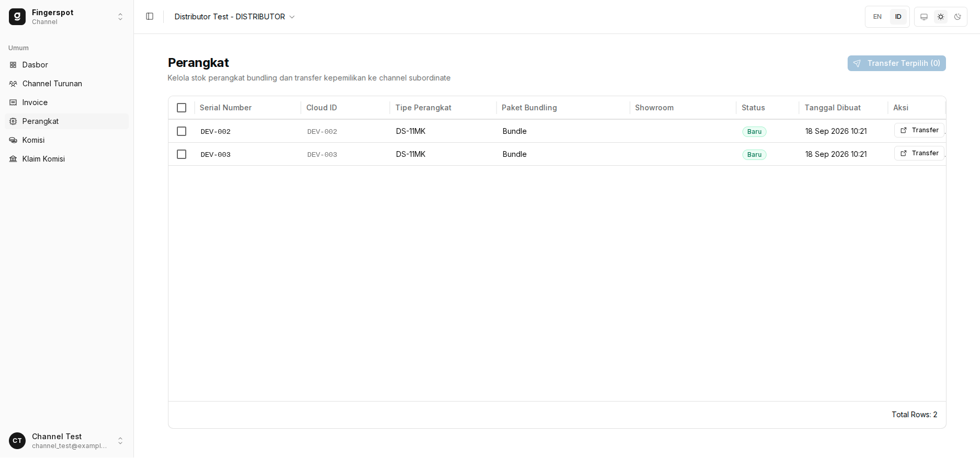Click the Invoice document icon
The image size is (980, 458).
(13, 102)
